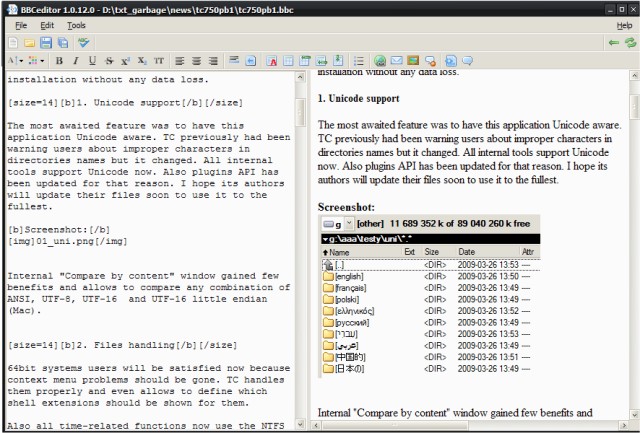The height and width of the screenshot is (433, 640).
Task: Open the Tools menu
Action: click(x=76, y=24)
